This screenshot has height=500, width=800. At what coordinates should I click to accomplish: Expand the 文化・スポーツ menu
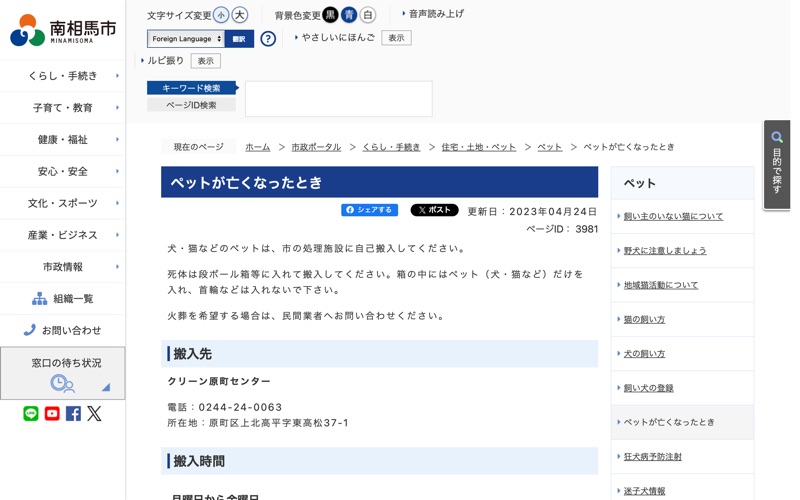coord(63,203)
